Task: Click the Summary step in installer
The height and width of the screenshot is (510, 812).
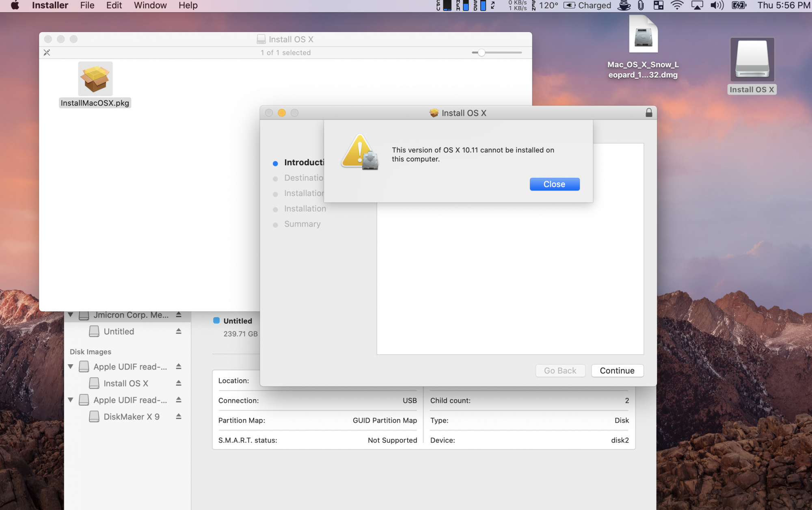Action: pos(302,224)
